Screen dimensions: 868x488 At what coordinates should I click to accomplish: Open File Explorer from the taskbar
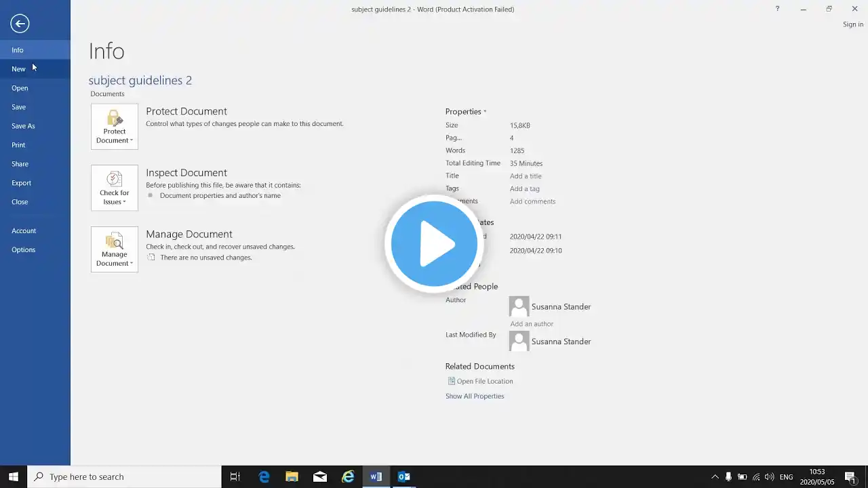pyautogui.click(x=292, y=476)
